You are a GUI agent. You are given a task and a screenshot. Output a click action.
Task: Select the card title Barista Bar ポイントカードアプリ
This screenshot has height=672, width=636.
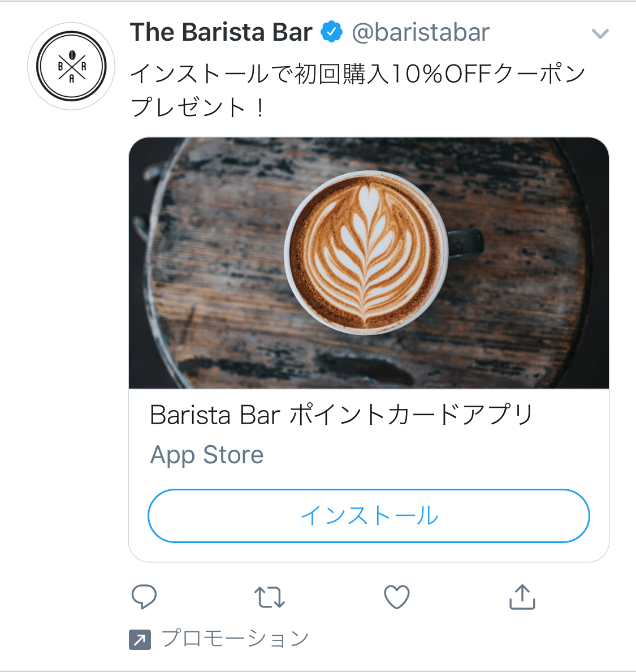[341, 415]
